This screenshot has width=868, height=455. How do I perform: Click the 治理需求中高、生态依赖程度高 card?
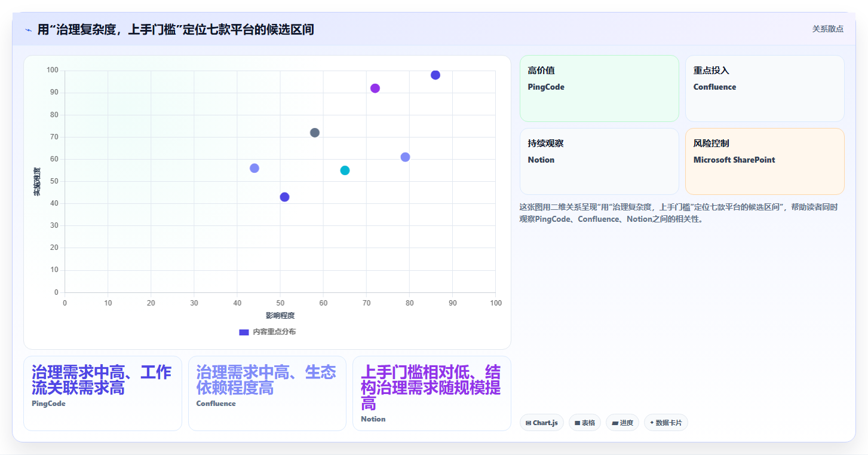click(x=267, y=393)
